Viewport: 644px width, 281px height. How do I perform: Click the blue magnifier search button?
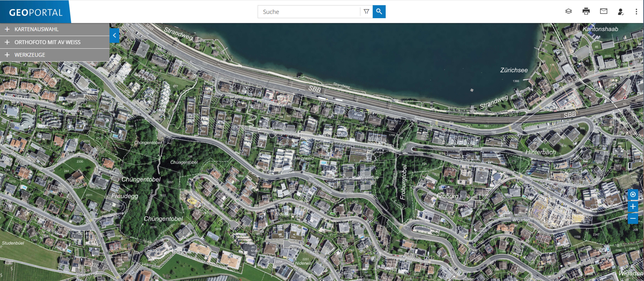pos(379,12)
